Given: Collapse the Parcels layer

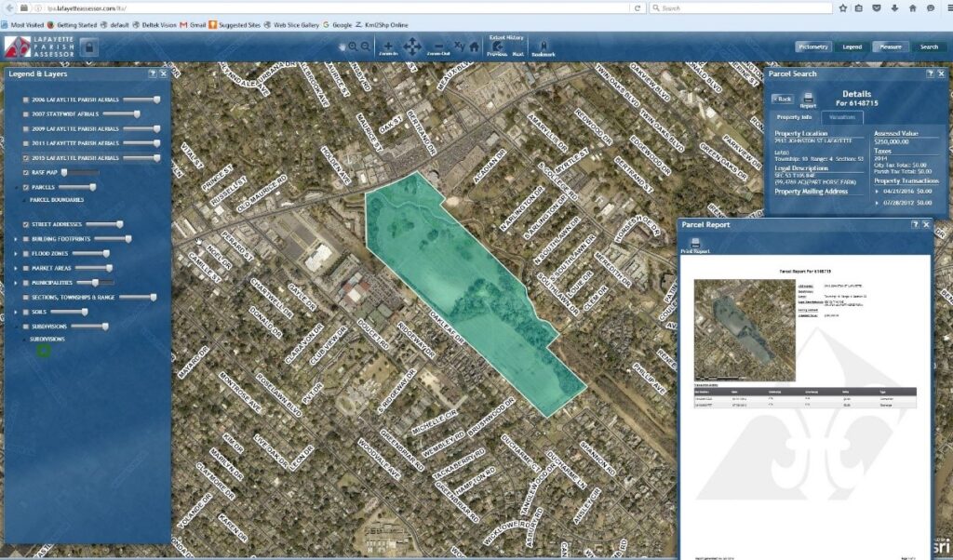Looking at the screenshot, I should point(16,187).
